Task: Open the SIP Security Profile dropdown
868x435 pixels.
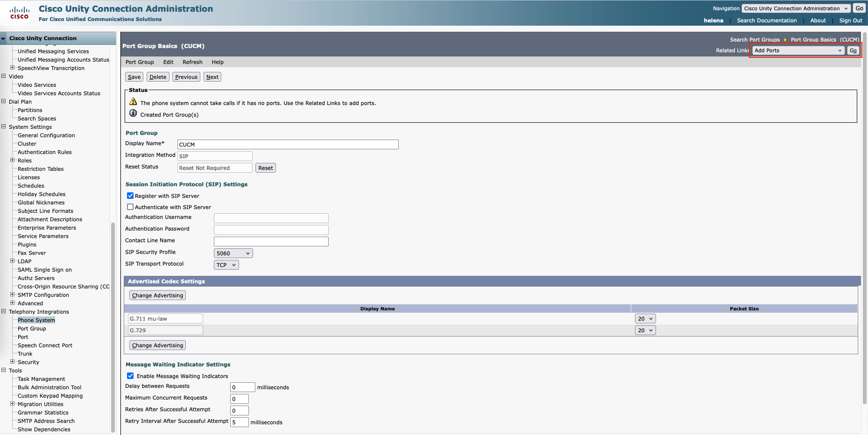Action: [x=233, y=253]
